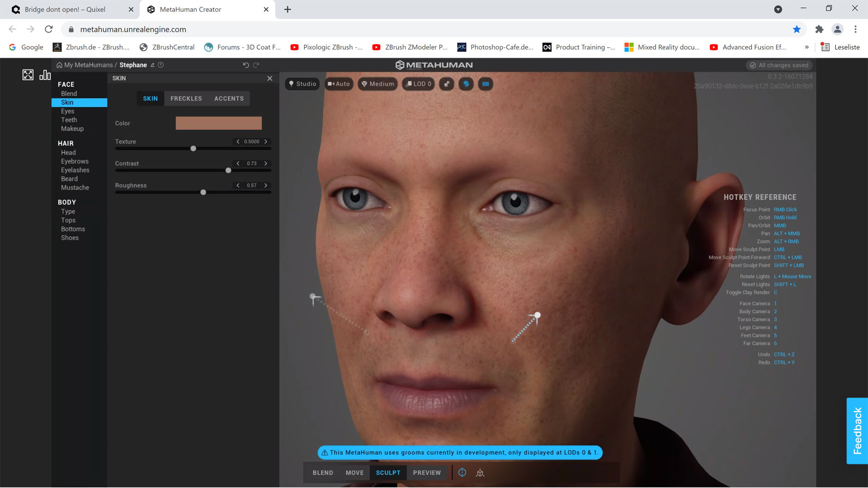Screen dimensions: 868x488
Task: Open the Medium quality dropdown
Action: [378, 84]
